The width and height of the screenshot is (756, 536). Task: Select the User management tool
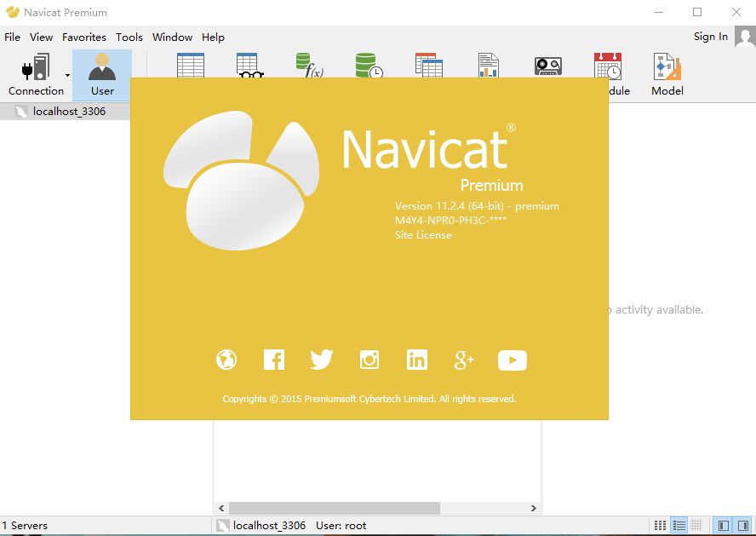pos(102,73)
